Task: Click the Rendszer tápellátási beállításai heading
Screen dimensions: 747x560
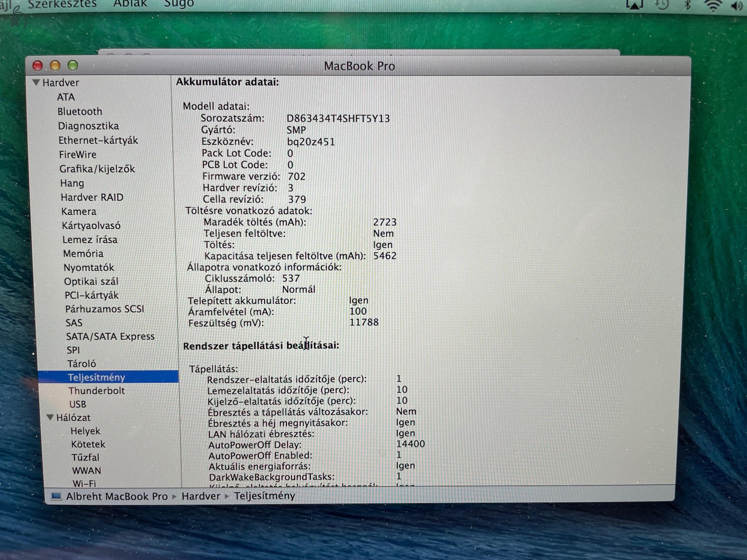Action: pos(261,346)
